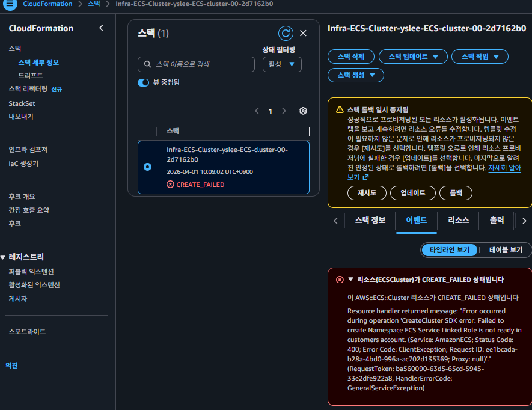The width and height of the screenshot is (532, 410).
Task: Open the 스택 정보 tab
Action: tap(370, 220)
